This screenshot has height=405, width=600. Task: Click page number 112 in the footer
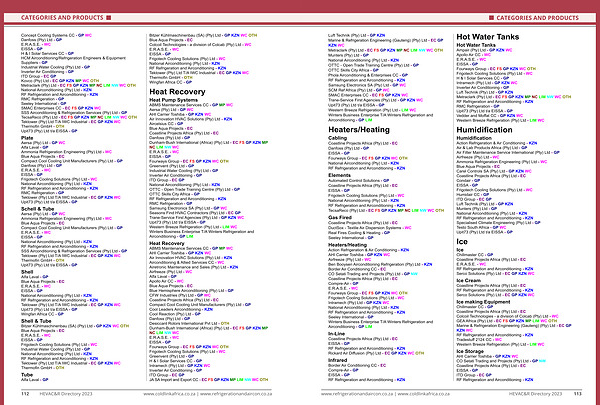(x=25, y=394)
